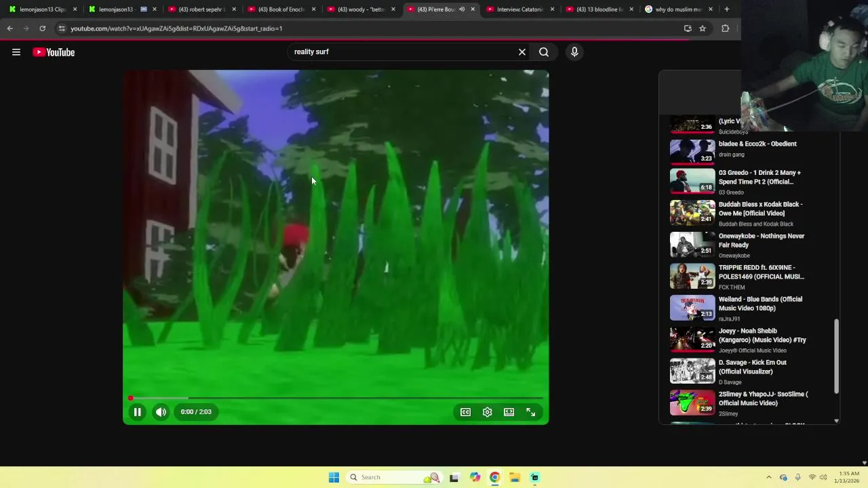Screen dimensions: 868x488
Task: Run search with the magnifier button
Action: coord(544,52)
